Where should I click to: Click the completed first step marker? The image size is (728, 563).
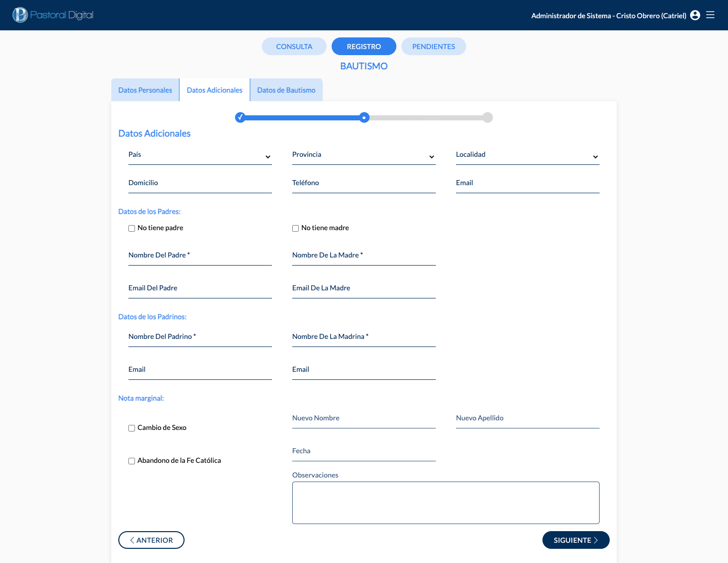coord(241,117)
